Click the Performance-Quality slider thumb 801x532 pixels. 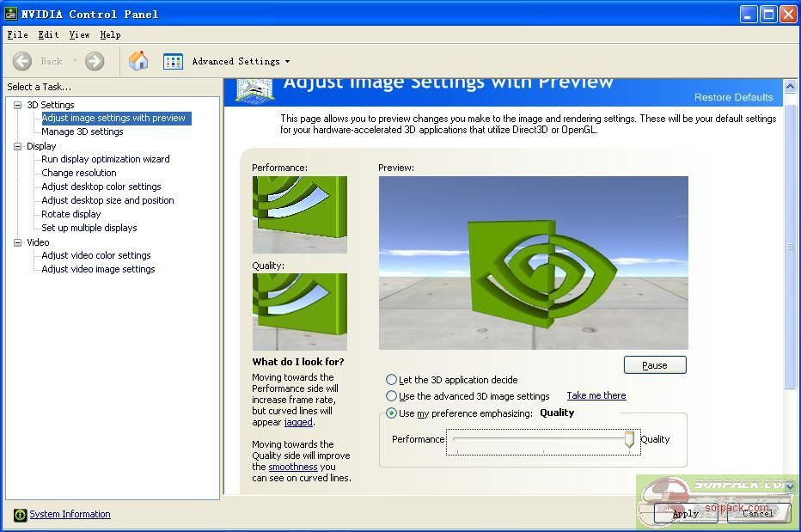629,439
